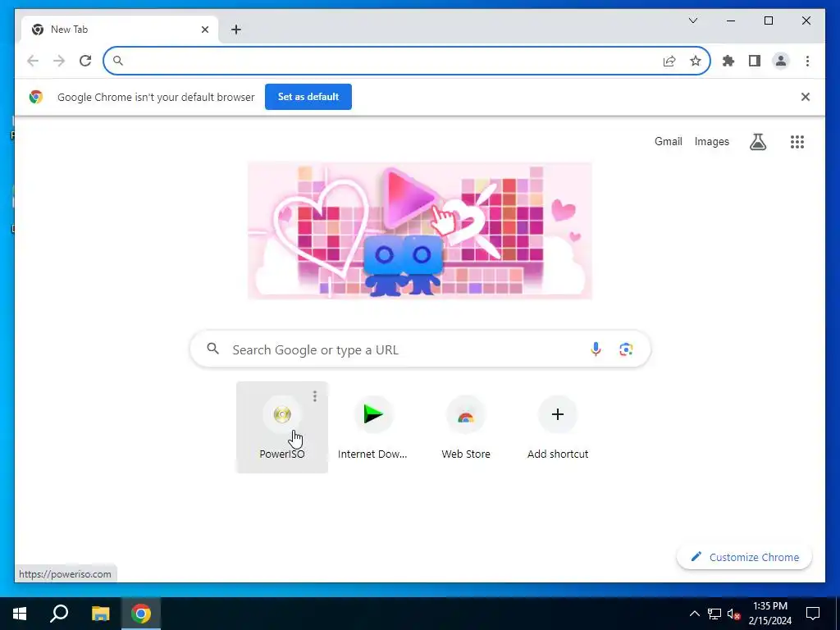The width and height of the screenshot is (840, 630).
Task: Select the New Tab tab
Action: (120, 30)
